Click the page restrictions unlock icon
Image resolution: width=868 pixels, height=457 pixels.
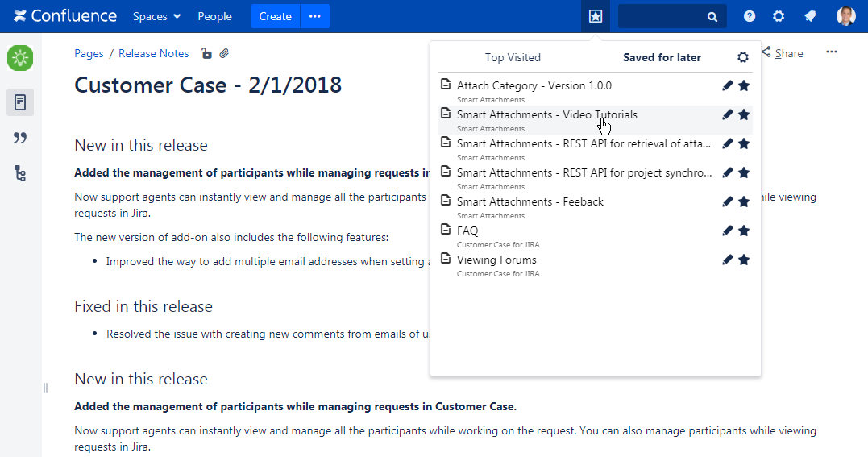(x=206, y=54)
